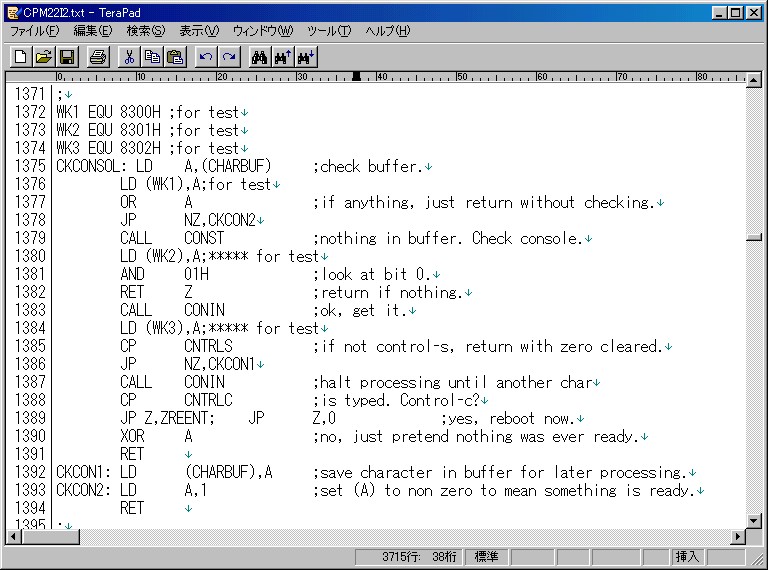Image resolution: width=768 pixels, height=570 pixels.
Task: Save the document with the floppy icon
Action: point(67,57)
